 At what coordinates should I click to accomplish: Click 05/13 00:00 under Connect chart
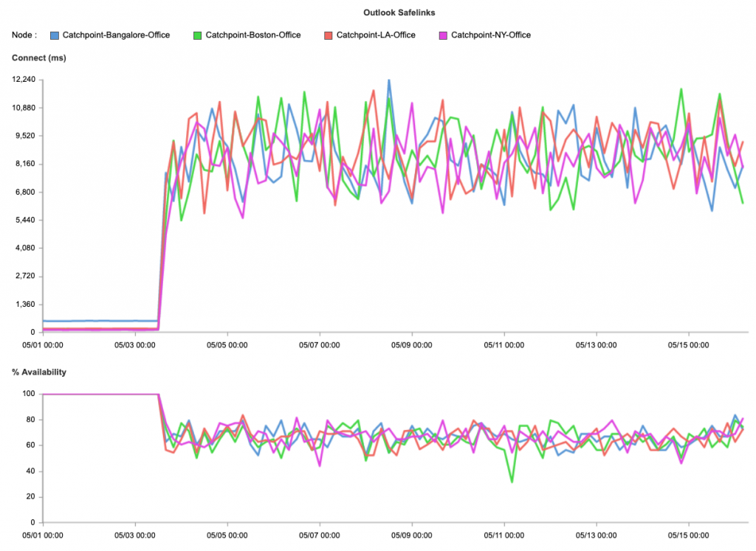(597, 345)
